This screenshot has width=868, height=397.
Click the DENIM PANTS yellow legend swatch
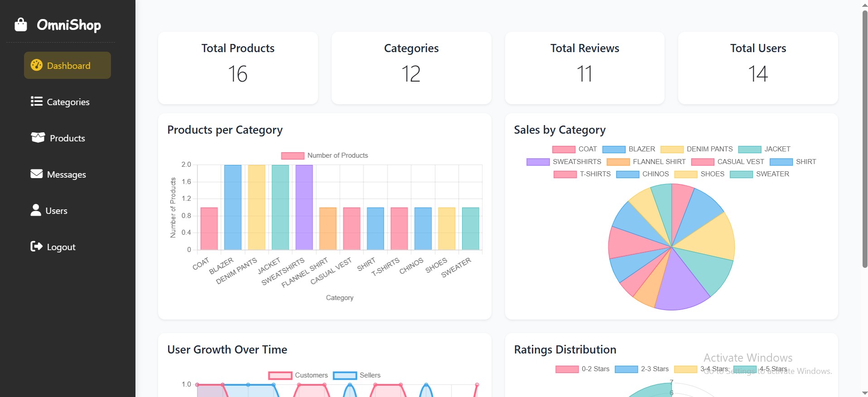[x=672, y=149]
